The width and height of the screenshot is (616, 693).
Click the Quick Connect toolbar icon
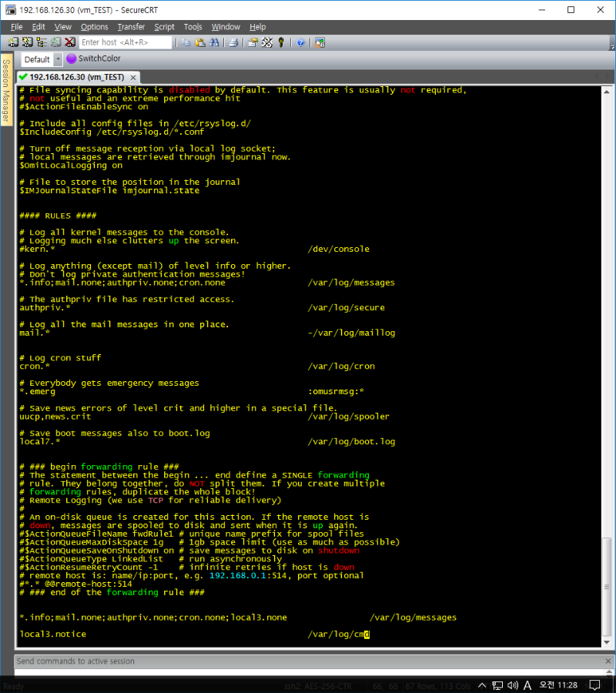28,42
